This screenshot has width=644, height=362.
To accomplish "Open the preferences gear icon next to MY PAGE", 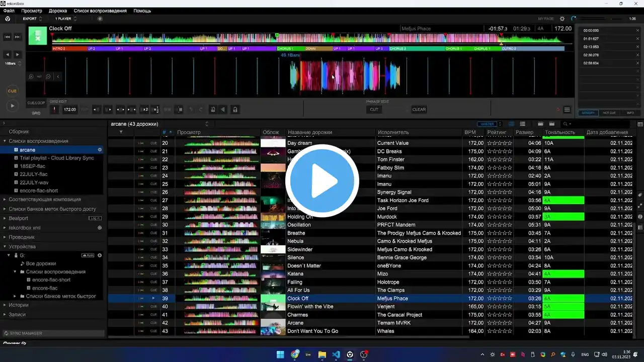I will (562, 19).
